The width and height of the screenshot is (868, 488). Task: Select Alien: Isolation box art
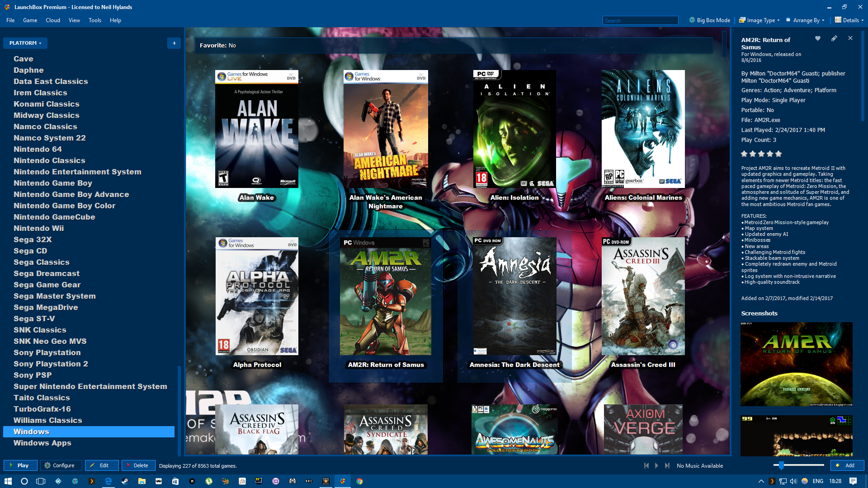click(x=514, y=129)
